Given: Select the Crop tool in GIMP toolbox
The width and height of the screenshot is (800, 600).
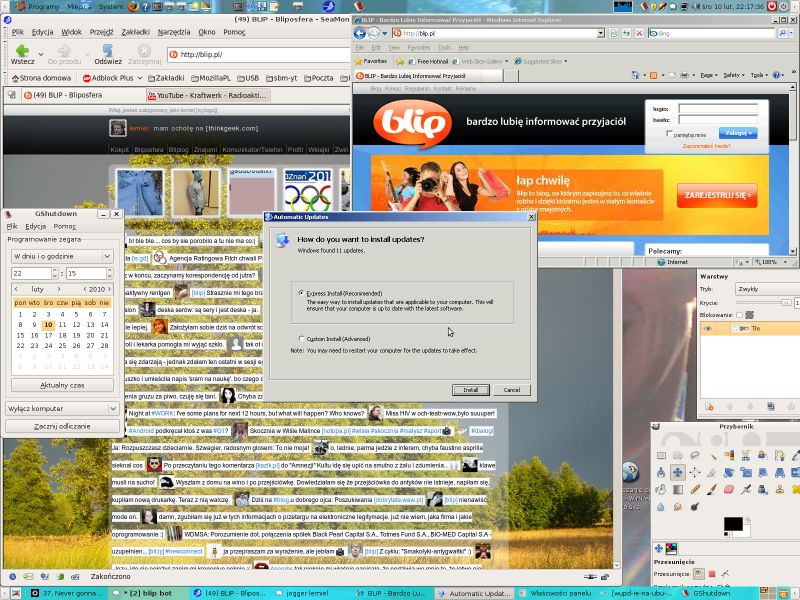Looking at the screenshot, I should (712, 472).
